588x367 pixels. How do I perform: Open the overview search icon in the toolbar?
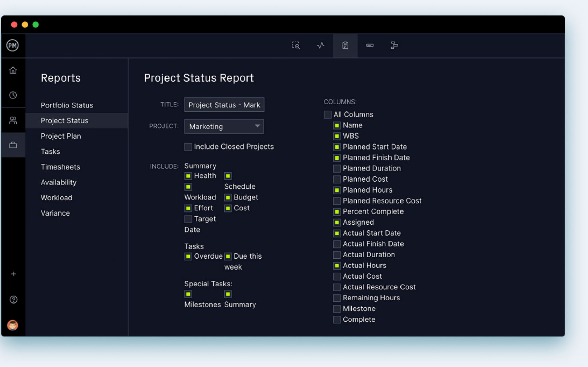296,45
